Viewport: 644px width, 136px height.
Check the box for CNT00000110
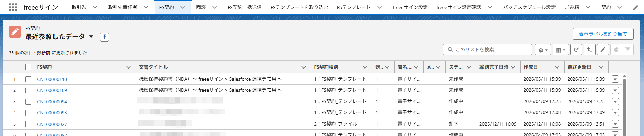pos(28,79)
